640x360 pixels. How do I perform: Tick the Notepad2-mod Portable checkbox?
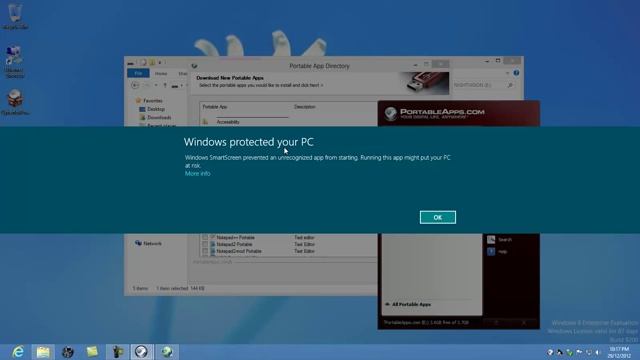(205, 251)
